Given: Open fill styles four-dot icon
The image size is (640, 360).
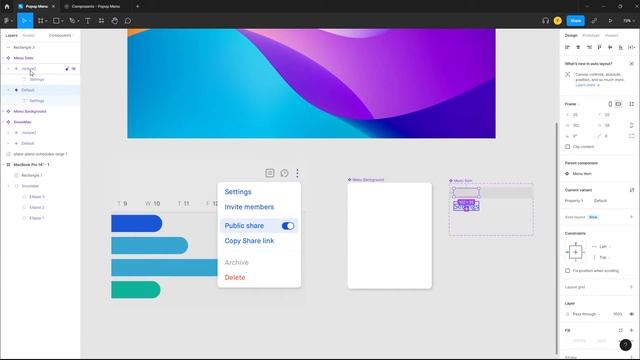Looking at the screenshot, I should click(620, 330).
